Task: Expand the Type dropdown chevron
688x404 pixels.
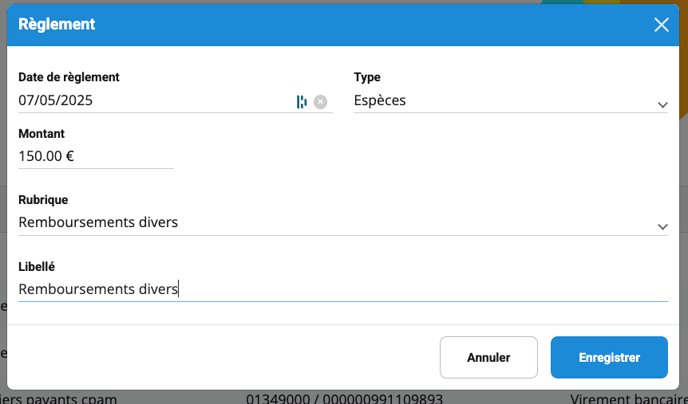Action: [x=662, y=105]
